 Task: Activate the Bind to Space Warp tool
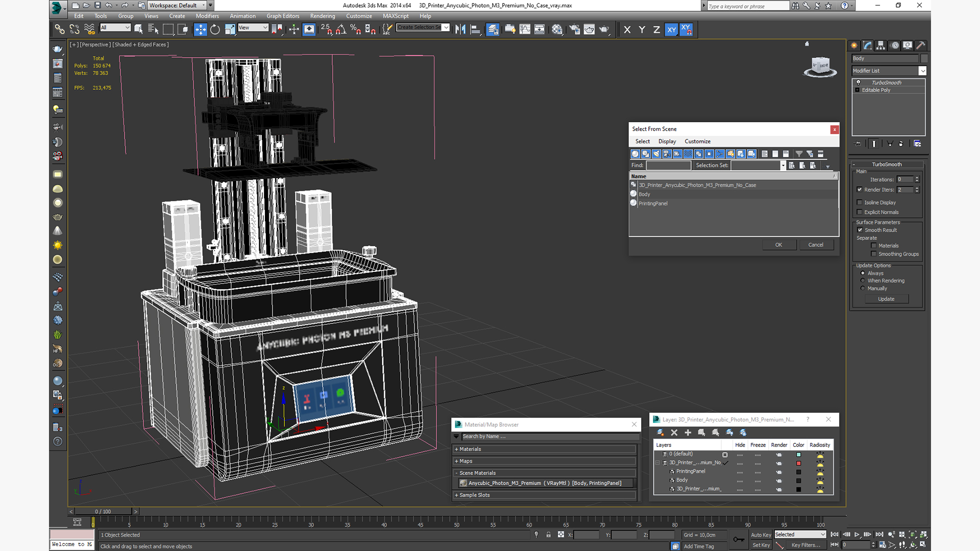click(89, 30)
